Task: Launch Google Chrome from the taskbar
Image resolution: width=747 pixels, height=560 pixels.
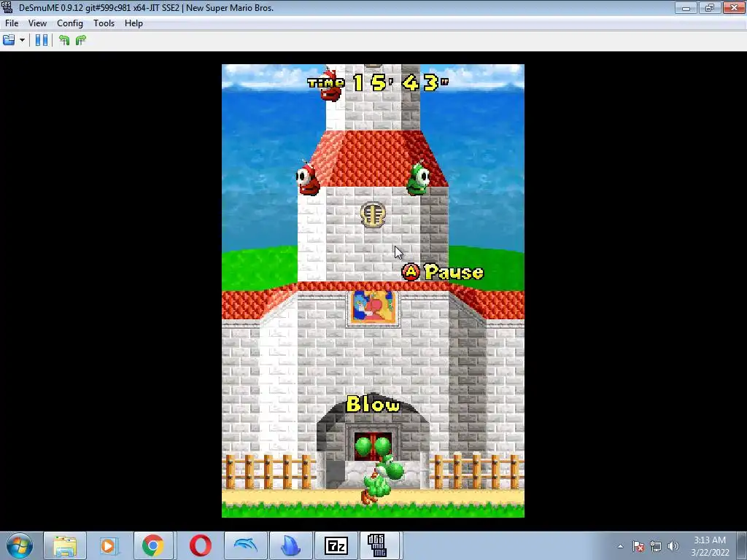Action: coord(152,545)
